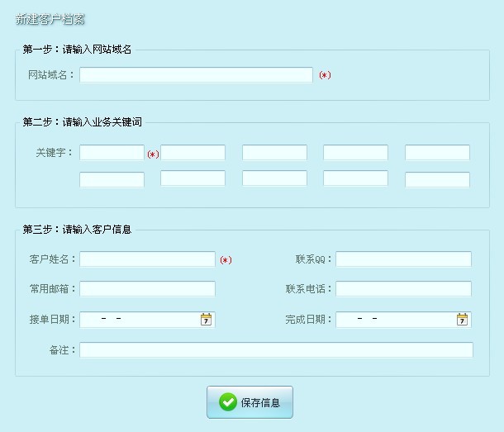The image size is (504, 432).
Task: Click the 网站域名： label
Action: [x=51, y=75]
